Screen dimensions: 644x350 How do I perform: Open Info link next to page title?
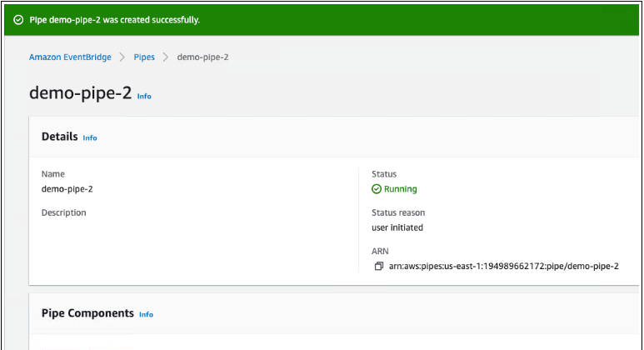144,96
